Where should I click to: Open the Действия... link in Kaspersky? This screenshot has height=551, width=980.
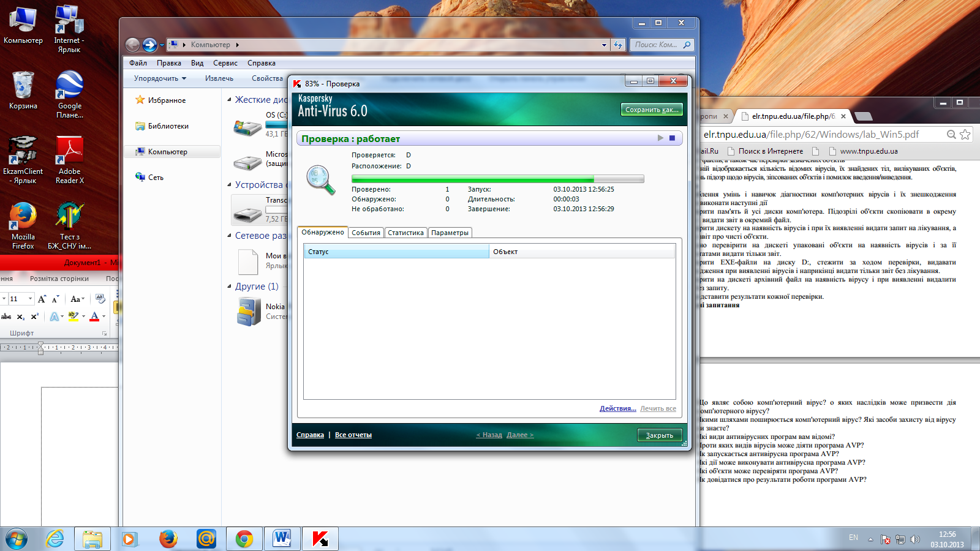(x=617, y=408)
